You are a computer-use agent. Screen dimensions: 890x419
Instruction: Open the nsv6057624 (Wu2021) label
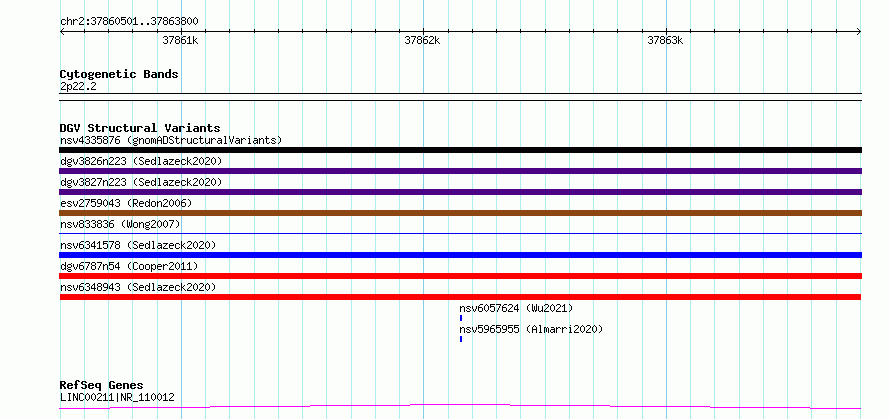point(517,308)
